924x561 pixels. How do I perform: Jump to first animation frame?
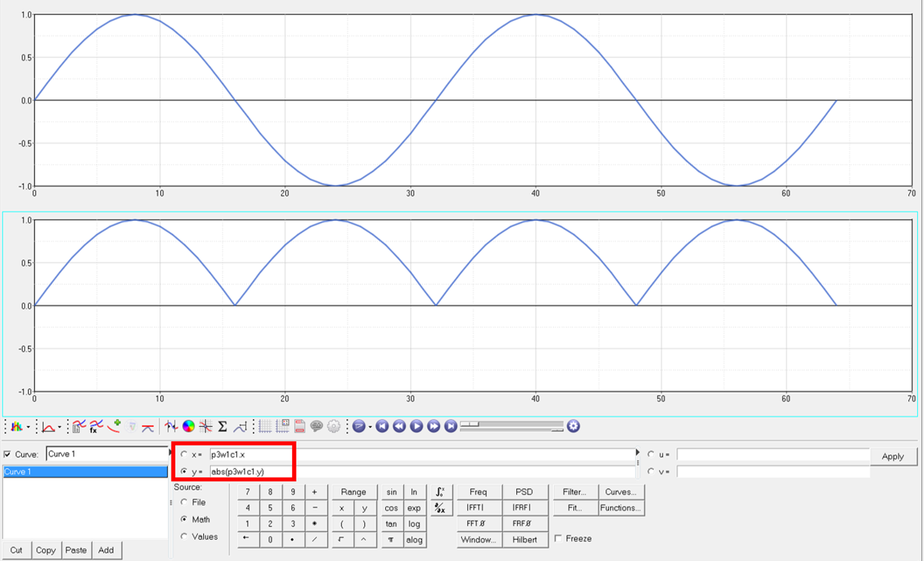(382, 426)
